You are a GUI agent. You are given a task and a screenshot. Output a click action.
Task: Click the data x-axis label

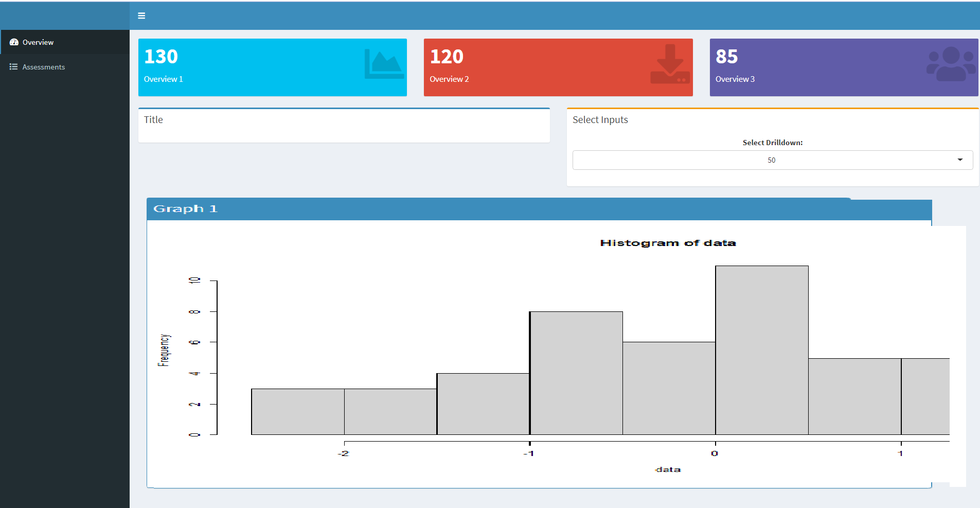coord(668,469)
